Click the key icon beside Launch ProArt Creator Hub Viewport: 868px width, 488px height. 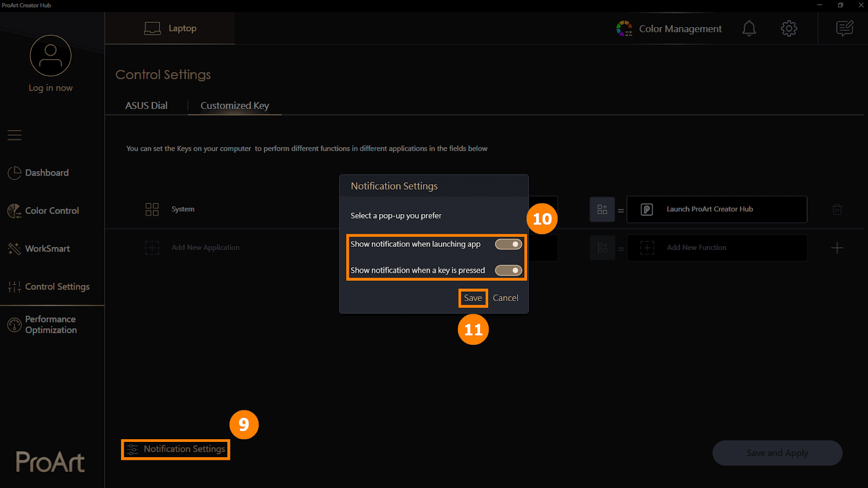(602, 209)
